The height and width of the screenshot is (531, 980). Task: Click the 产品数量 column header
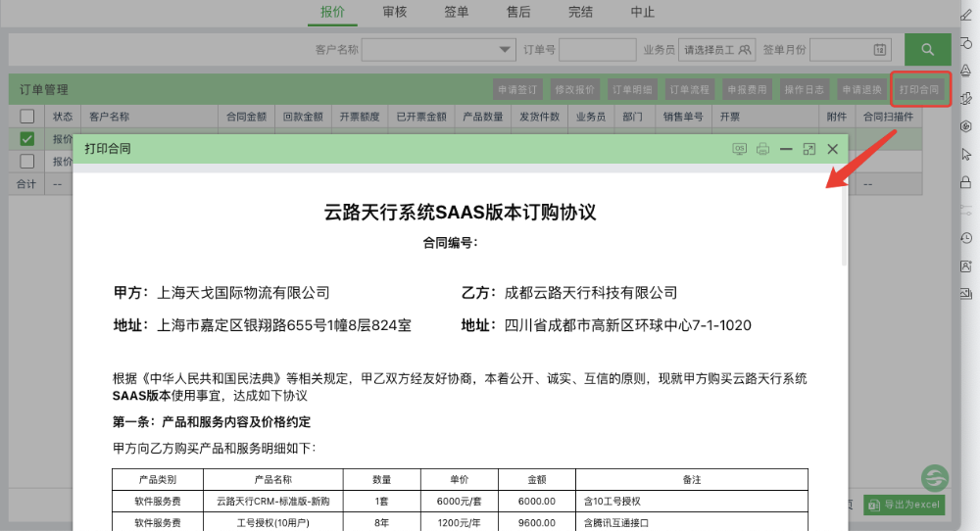482,117
